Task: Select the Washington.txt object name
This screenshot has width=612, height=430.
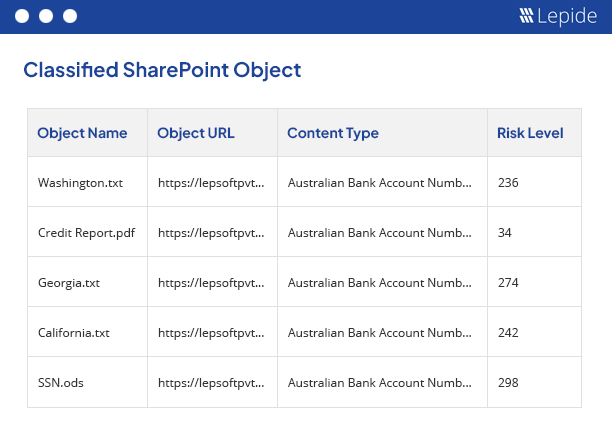Action: (80, 183)
